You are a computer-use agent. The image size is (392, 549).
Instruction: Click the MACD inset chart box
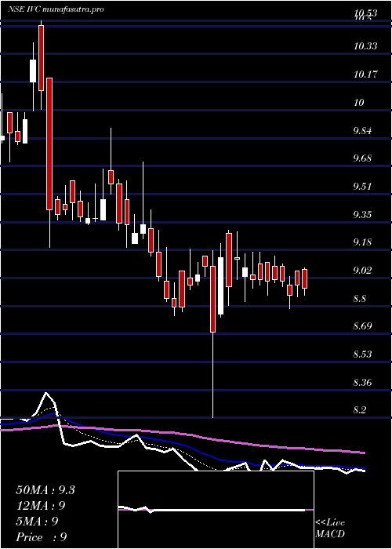point(216,510)
